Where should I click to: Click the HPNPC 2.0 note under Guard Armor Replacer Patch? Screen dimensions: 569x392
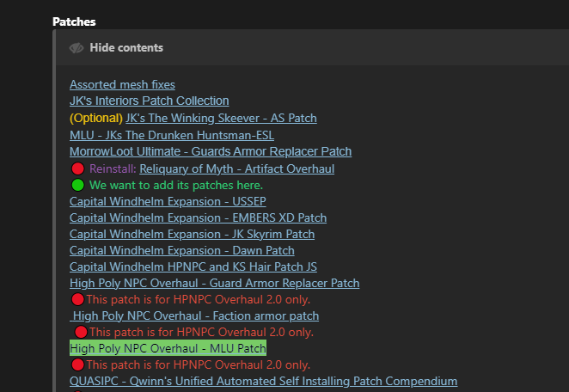[x=199, y=299]
